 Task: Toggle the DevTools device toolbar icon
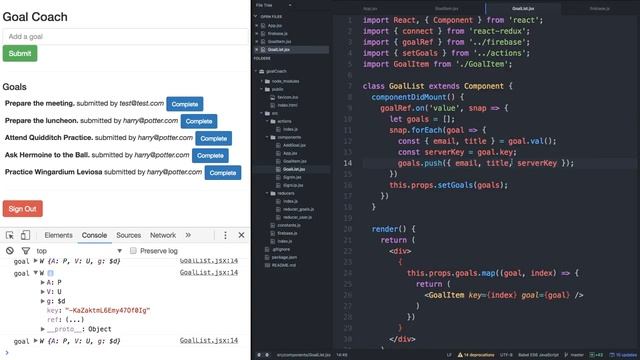pyautogui.click(x=25, y=235)
